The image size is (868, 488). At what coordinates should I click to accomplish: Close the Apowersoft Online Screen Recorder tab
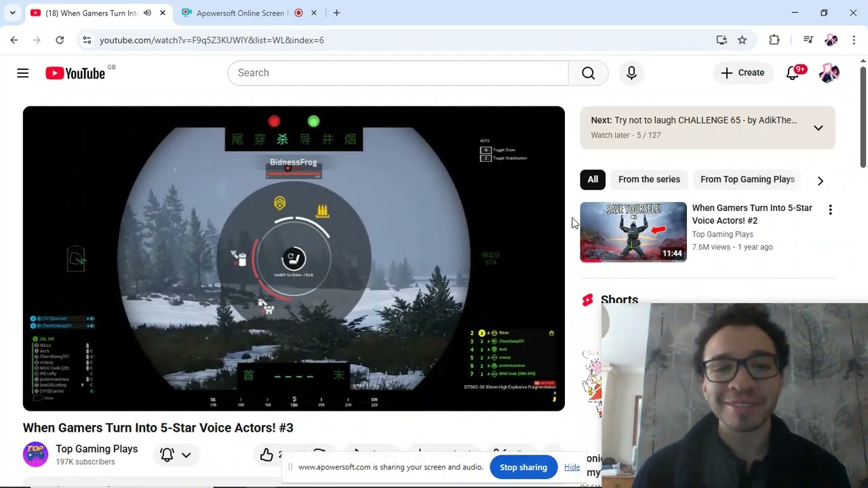tap(314, 13)
